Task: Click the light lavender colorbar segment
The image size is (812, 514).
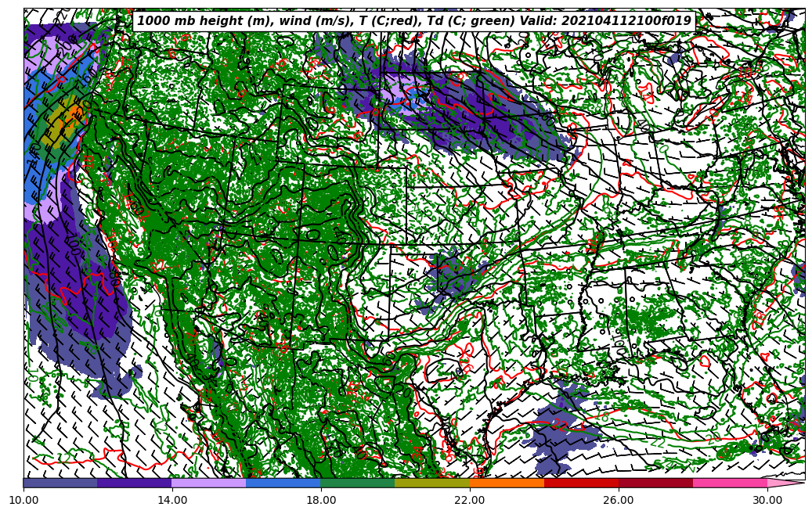Action: (209, 483)
